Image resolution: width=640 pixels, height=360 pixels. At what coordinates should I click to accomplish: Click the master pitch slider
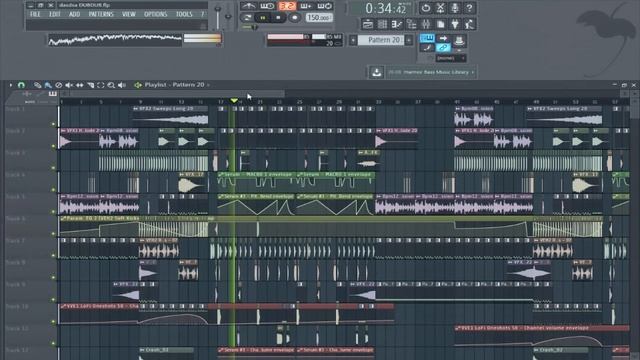tap(228, 16)
